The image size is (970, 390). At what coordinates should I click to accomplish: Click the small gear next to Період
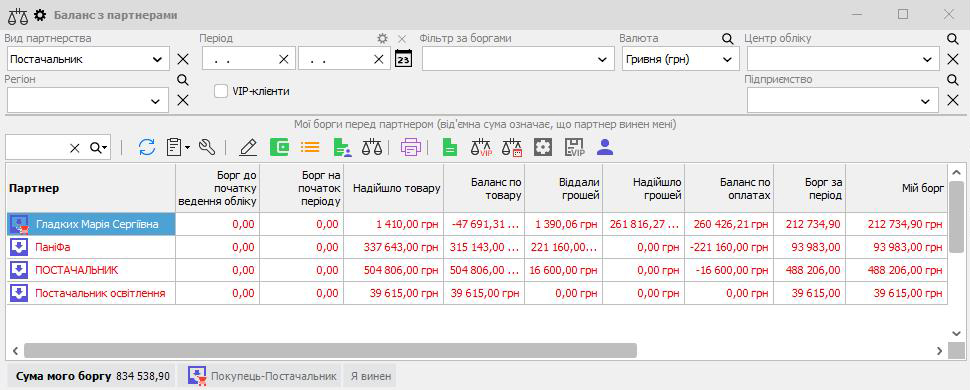[x=383, y=38]
